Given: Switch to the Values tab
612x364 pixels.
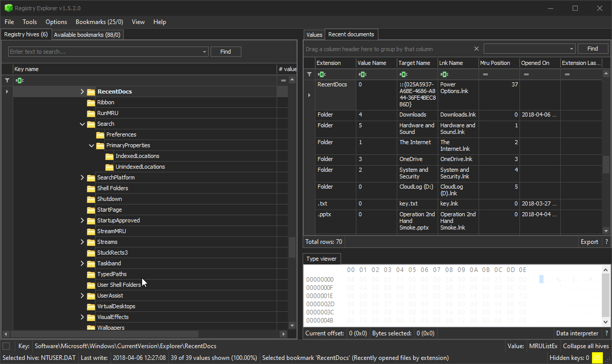Looking at the screenshot, I should point(314,34).
